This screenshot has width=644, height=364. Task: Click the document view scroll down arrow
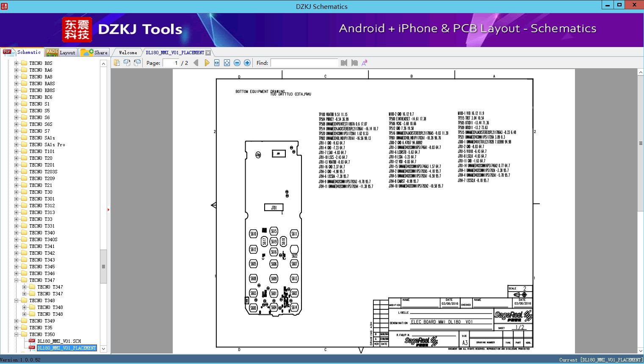tap(640, 350)
